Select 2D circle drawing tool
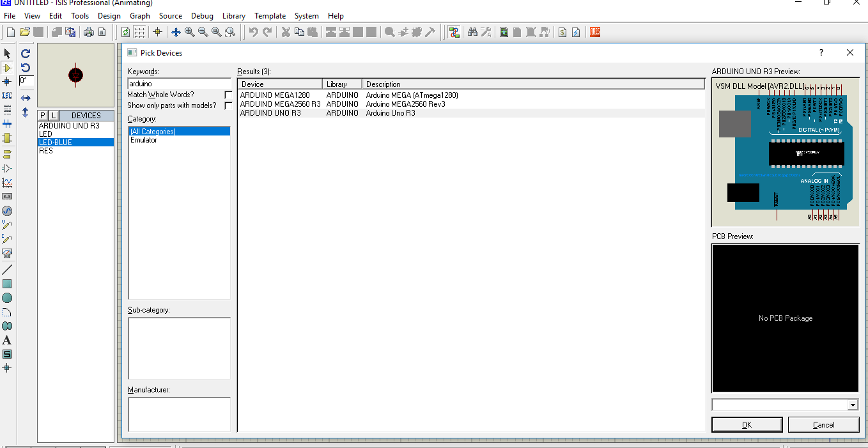This screenshot has width=868, height=448. (7, 298)
